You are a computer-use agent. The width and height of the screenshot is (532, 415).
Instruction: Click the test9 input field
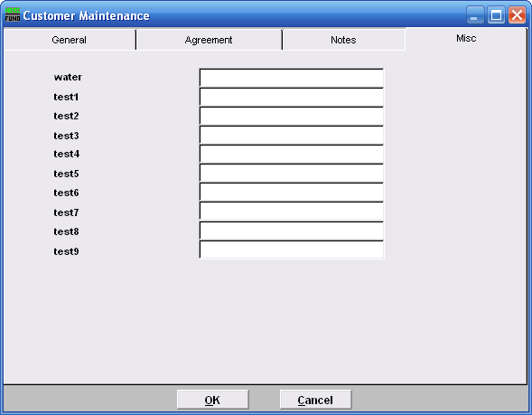pos(292,250)
